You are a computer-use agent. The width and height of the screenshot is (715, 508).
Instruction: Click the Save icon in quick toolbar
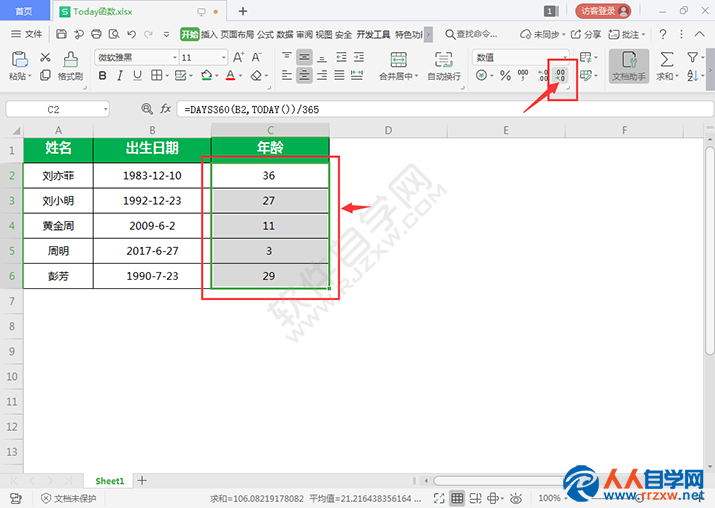tap(61, 34)
